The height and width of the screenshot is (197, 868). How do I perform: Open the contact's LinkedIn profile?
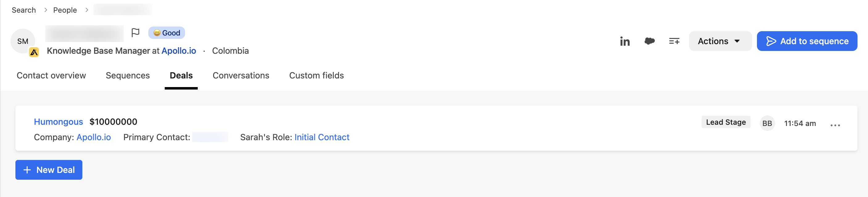coord(625,41)
